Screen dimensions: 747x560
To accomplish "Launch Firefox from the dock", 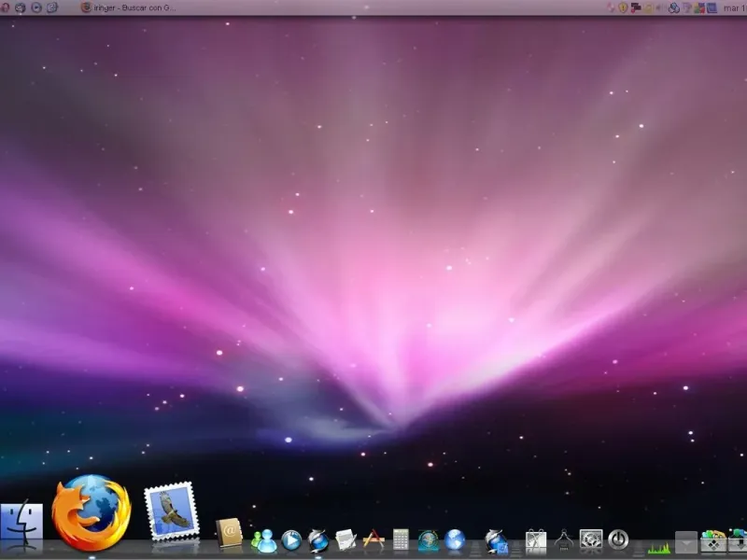I will click(x=91, y=512).
